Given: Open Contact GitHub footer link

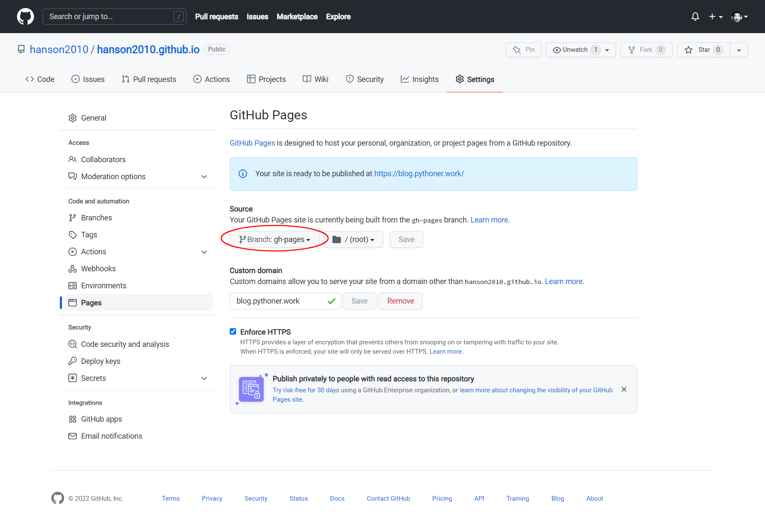Looking at the screenshot, I should tap(388, 498).
